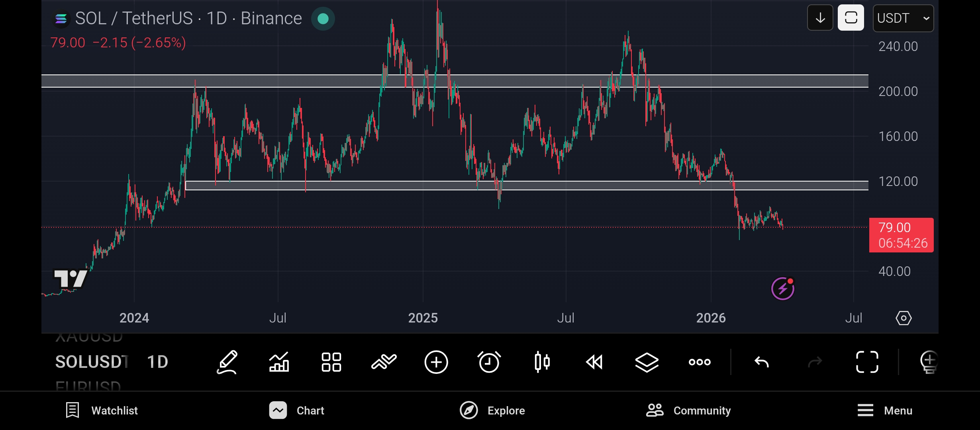Tap the green market status dot
The width and height of the screenshot is (980, 430).
pyautogui.click(x=323, y=19)
